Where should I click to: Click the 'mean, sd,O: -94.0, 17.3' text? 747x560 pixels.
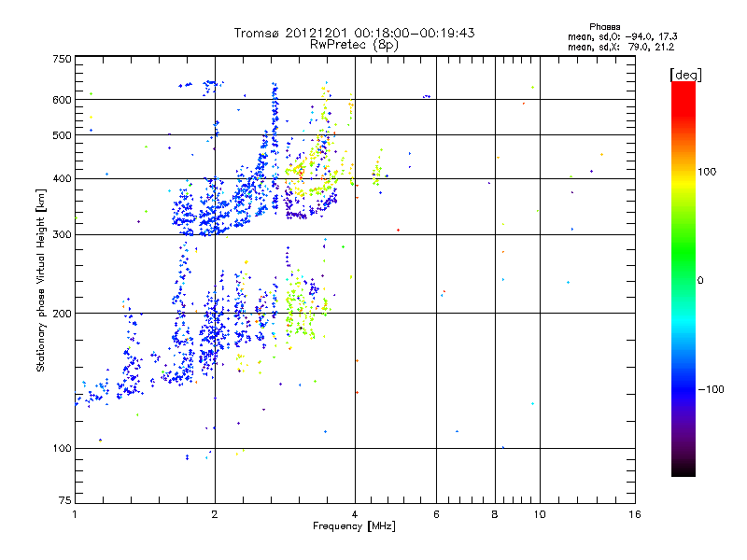pos(622,36)
